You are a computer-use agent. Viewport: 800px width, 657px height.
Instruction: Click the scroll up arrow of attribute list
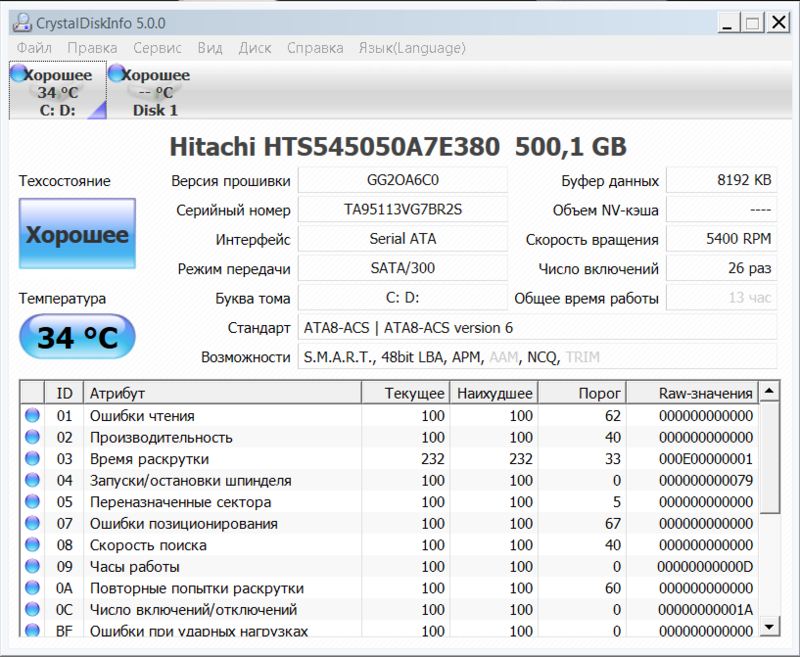(769, 391)
